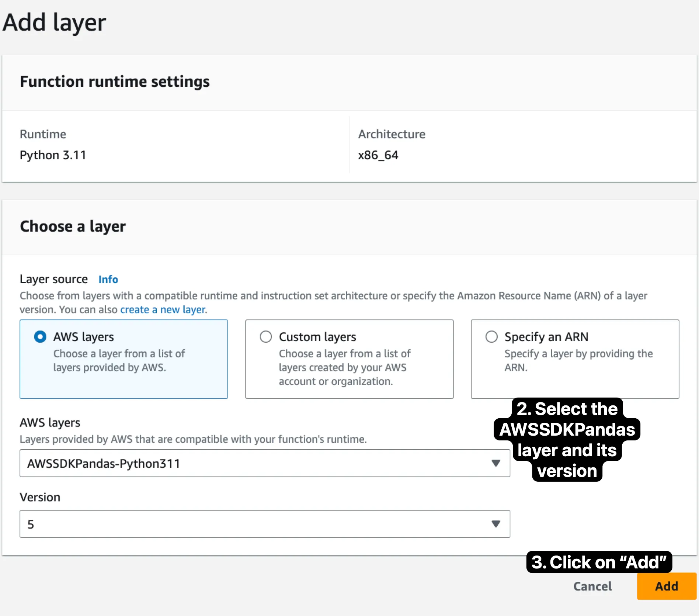This screenshot has width=699, height=616.
Task: Click the 'Add layer' page heading
Action: pyautogui.click(x=55, y=23)
